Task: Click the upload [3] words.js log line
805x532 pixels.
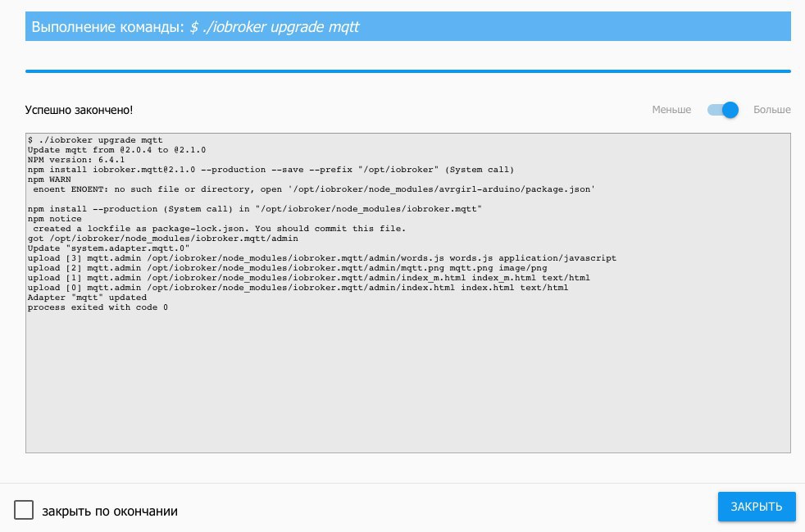Action: pyautogui.click(x=322, y=257)
